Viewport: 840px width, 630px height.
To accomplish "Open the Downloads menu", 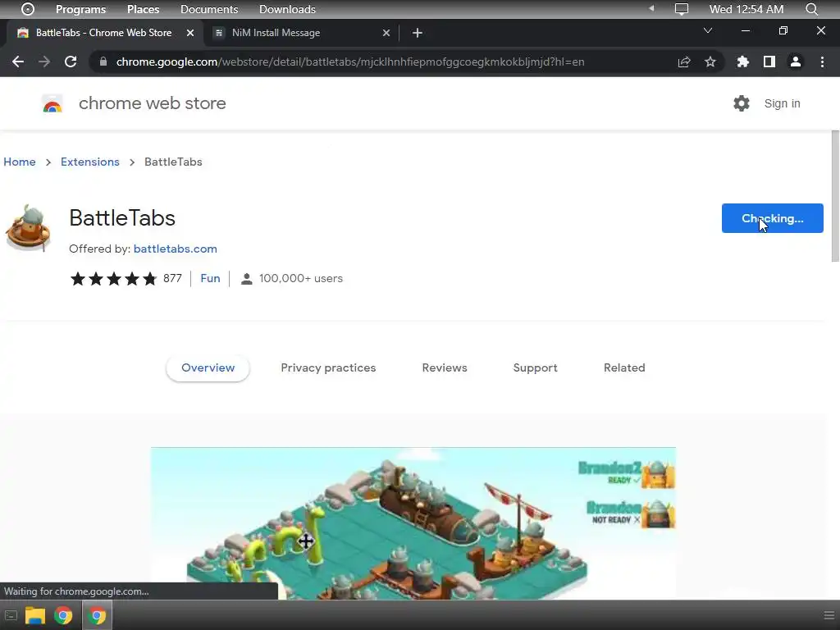I will (x=287, y=9).
